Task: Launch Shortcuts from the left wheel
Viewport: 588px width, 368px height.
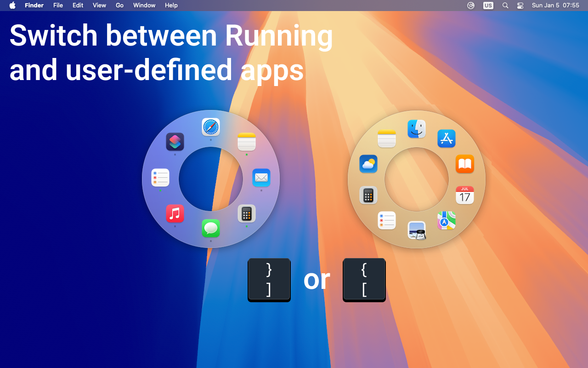Action: [x=175, y=142]
